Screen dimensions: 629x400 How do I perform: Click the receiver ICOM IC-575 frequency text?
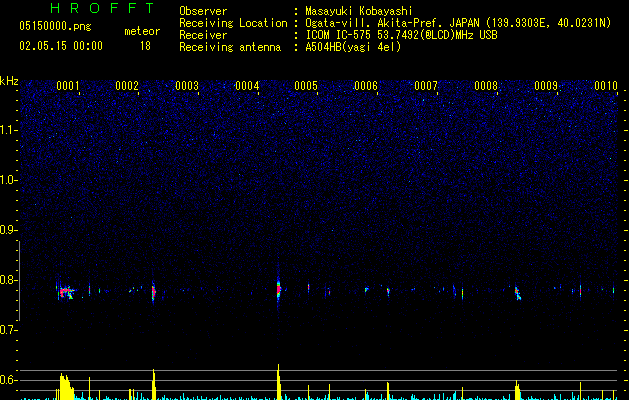coord(401,35)
